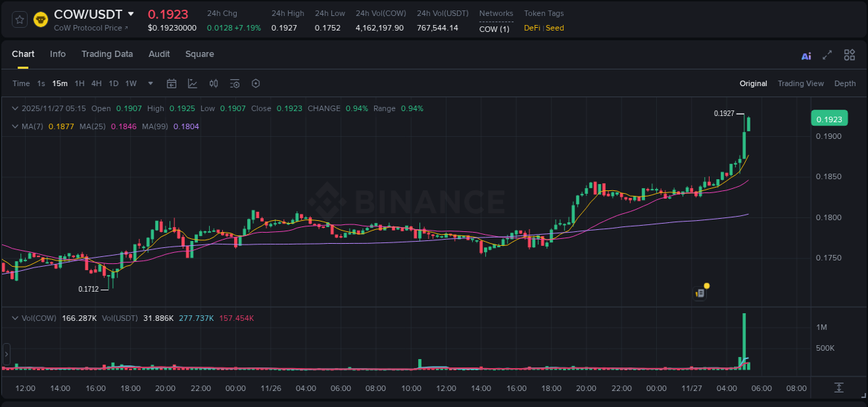Screen dimensions: 868x407
Task: Select the line chart style icon
Action: 192,83
